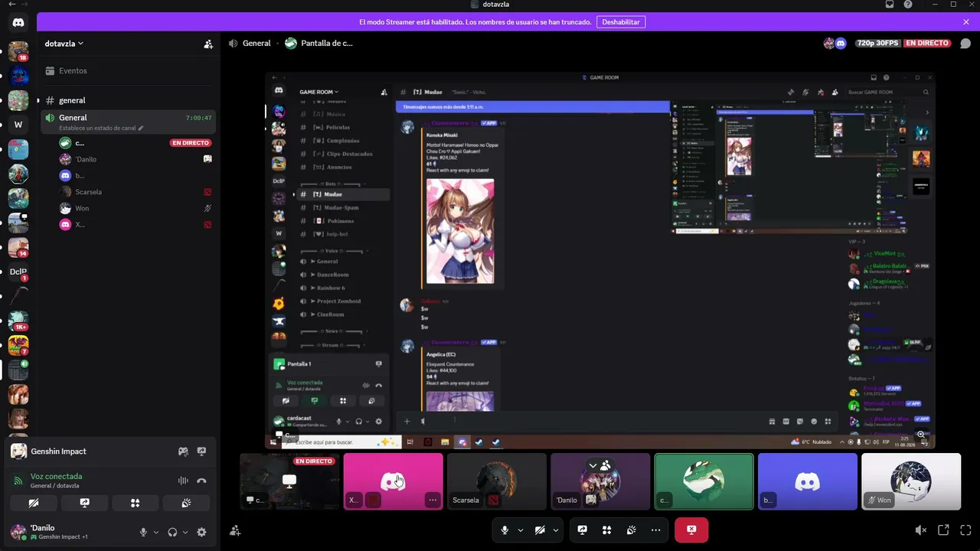The image size is (980, 551).
Task: Open headphone output options arrow in user panel
Action: [x=185, y=532]
